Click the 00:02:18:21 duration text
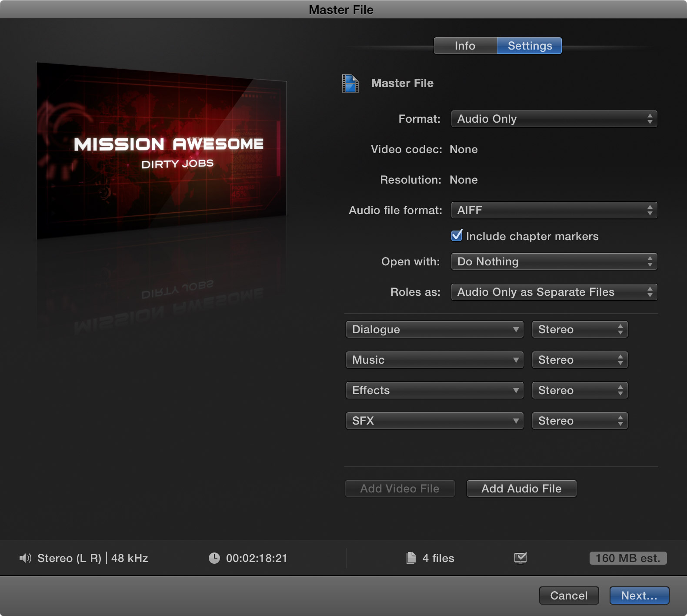687x616 pixels. pyautogui.click(x=257, y=558)
